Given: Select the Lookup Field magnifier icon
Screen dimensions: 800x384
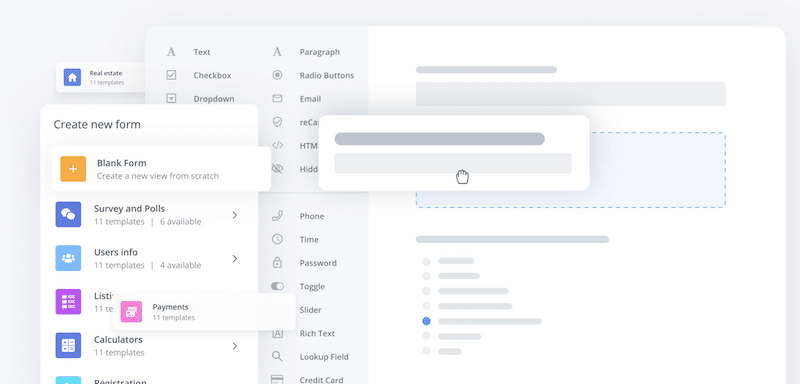Looking at the screenshot, I should coord(277,356).
